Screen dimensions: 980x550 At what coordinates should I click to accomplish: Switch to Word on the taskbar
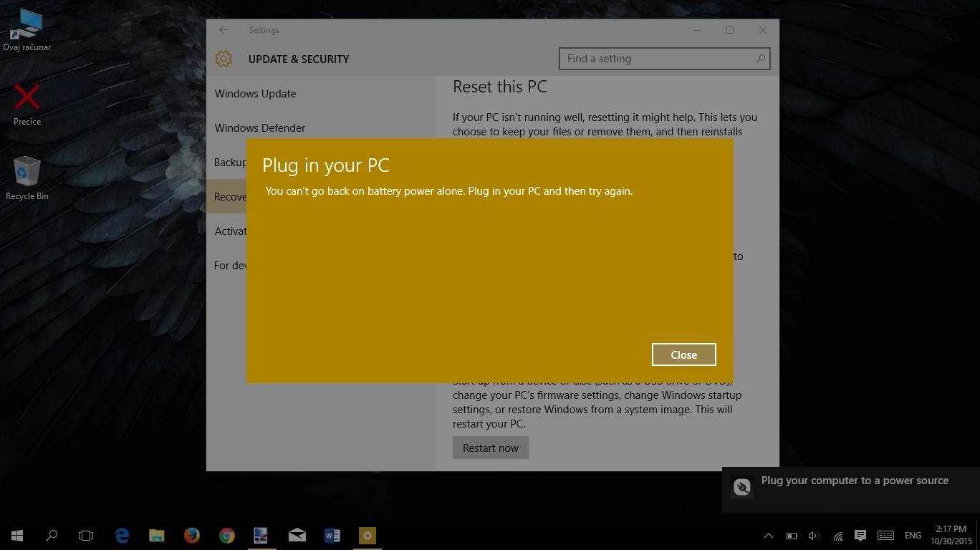point(332,535)
